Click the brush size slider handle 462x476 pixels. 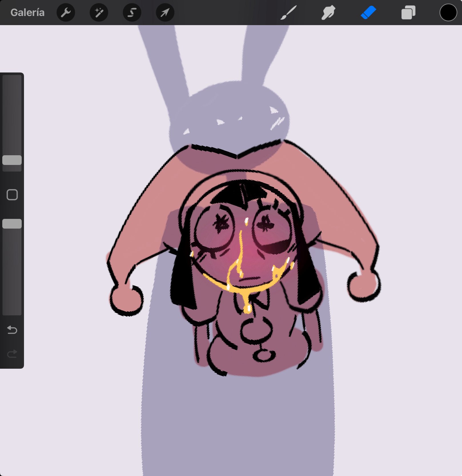(12, 160)
